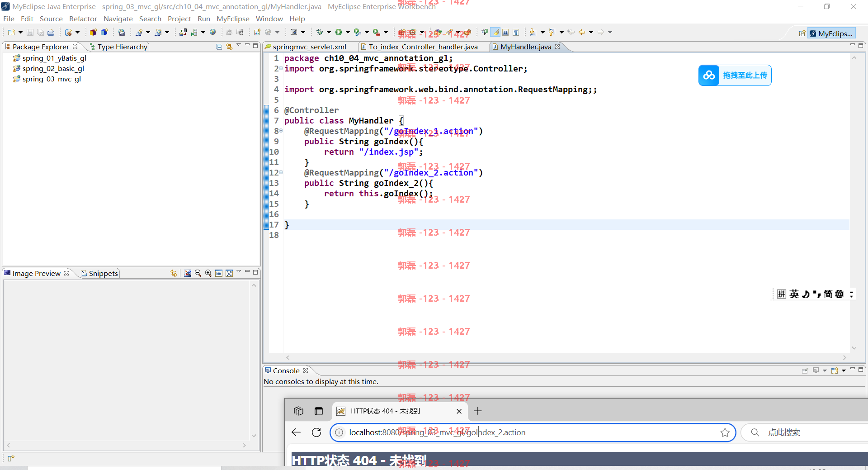Open the Debug dropdown arrow
The width and height of the screenshot is (868, 470).
pos(329,32)
